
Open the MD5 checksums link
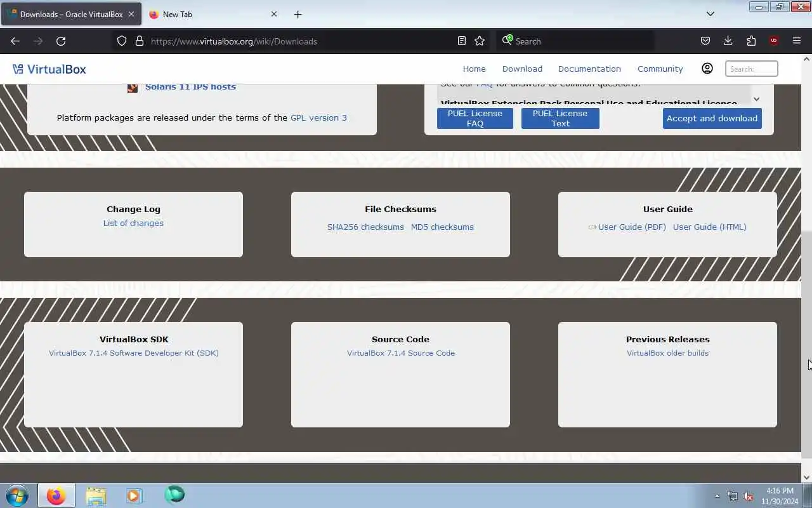[442, 227]
